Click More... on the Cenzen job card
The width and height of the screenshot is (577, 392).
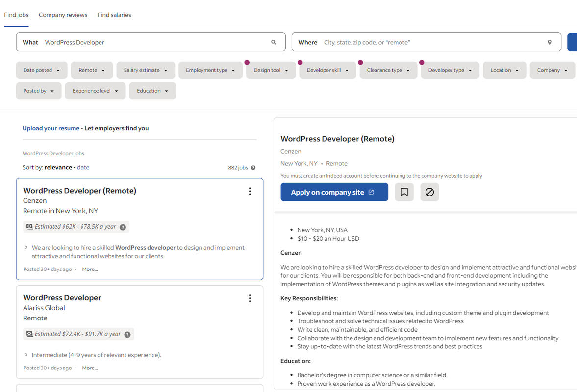(90, 269)
